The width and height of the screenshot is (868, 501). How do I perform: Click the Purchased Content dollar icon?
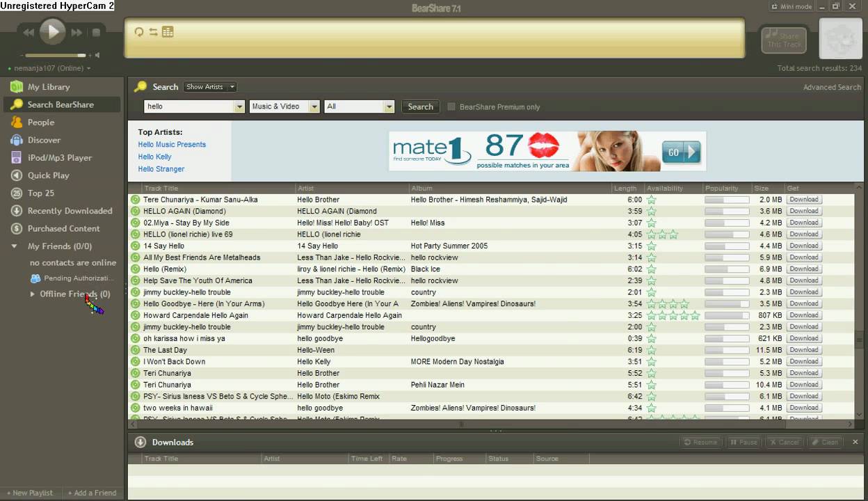[16, 228]
